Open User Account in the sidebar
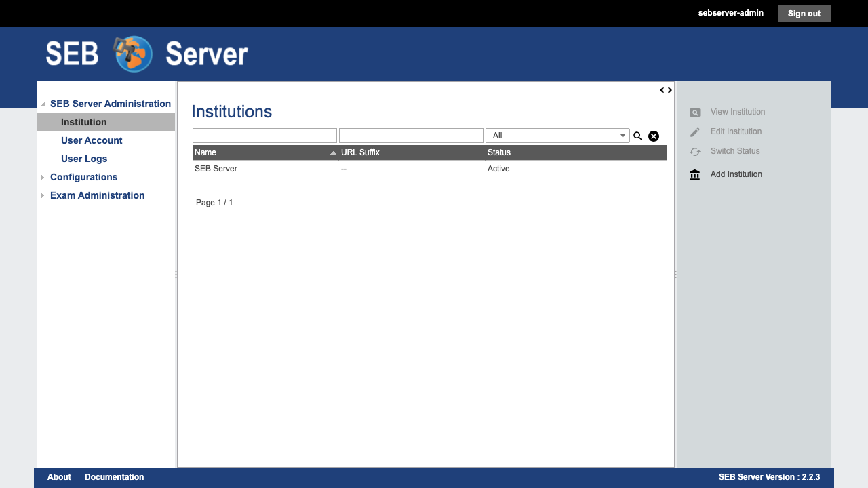 coord(92,140)
